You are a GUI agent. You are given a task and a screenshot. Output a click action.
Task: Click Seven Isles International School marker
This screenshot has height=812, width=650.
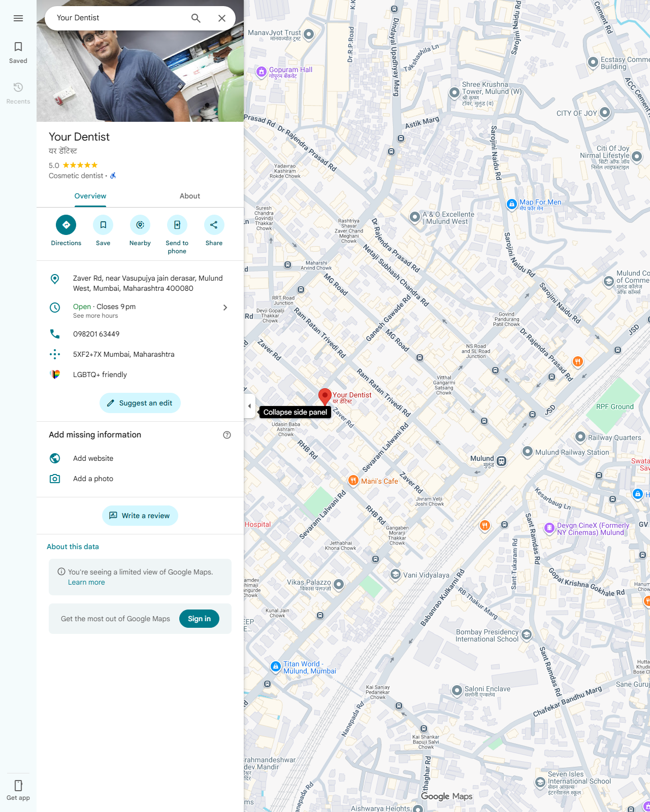pos(540,782)
